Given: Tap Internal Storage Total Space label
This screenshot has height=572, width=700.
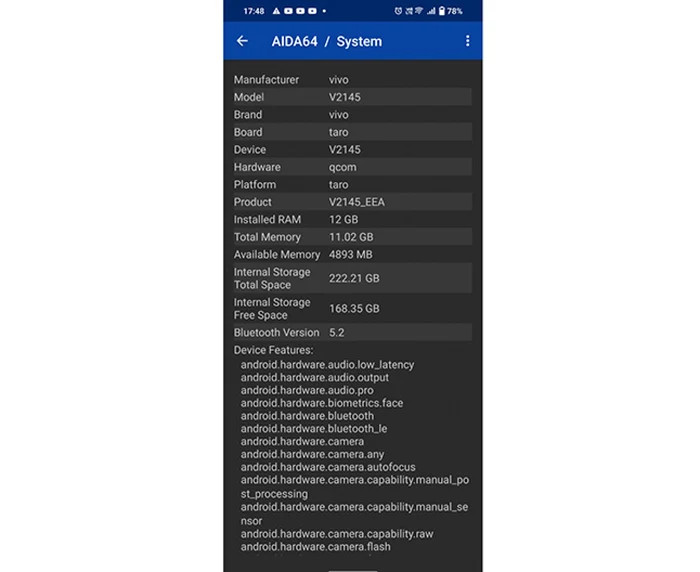Looking at the screenshot, I should click(272, 278).
